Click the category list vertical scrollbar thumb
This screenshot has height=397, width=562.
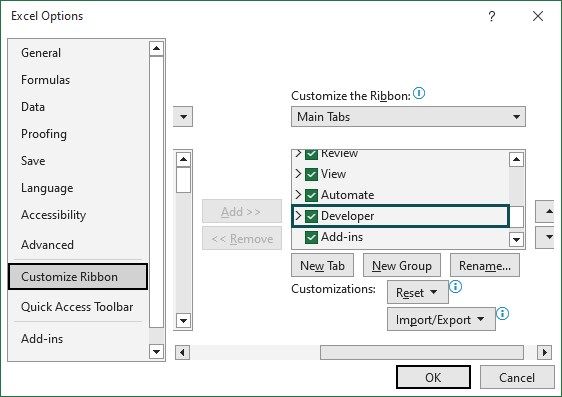pos(156,192)
